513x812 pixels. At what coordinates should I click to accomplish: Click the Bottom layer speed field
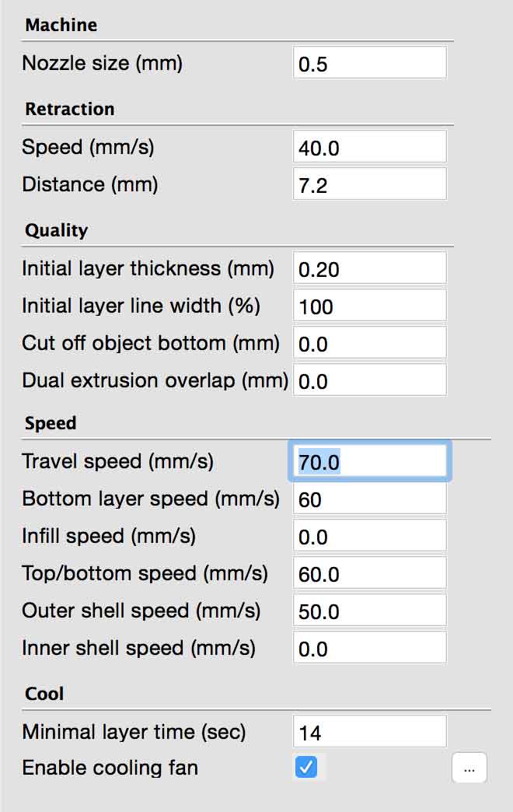pos(370,499)
